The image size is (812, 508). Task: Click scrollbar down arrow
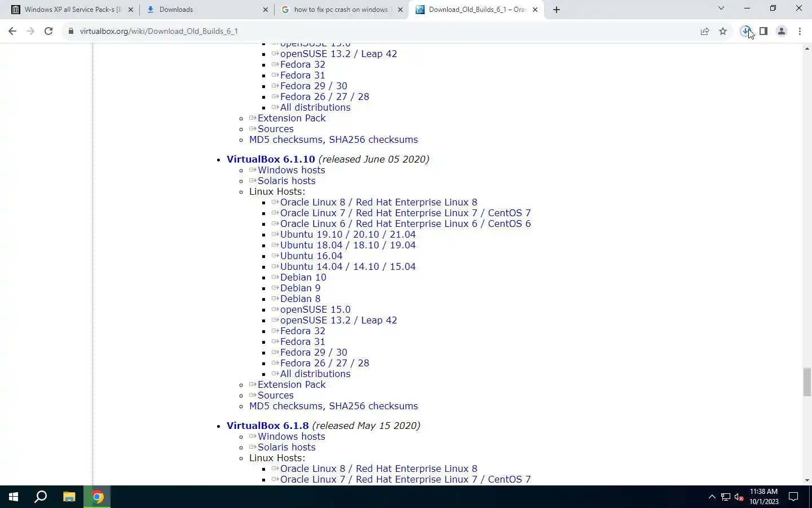coord(807,480)
